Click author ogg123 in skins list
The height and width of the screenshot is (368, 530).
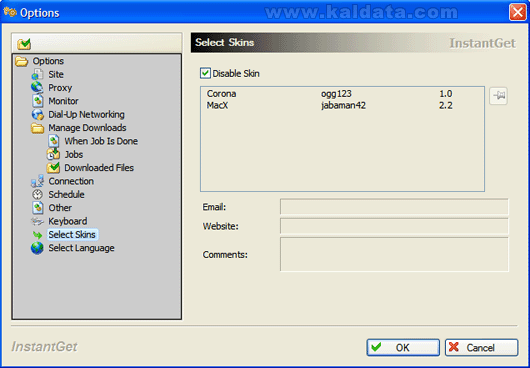(x=336, y=94)
